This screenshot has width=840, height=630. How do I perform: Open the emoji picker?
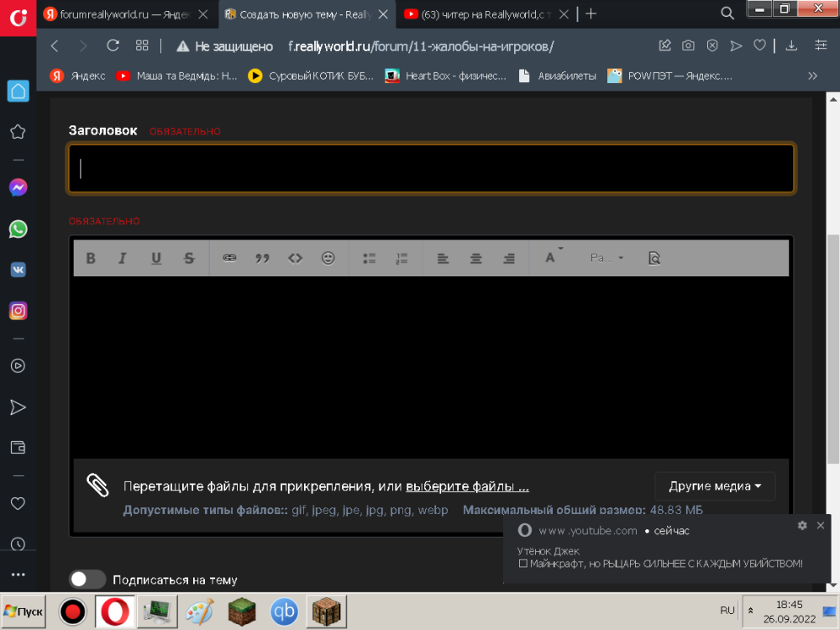(328, 258)
